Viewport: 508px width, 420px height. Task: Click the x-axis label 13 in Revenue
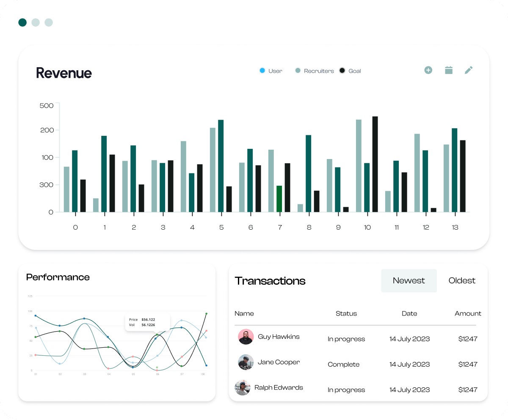coord(455,228)
